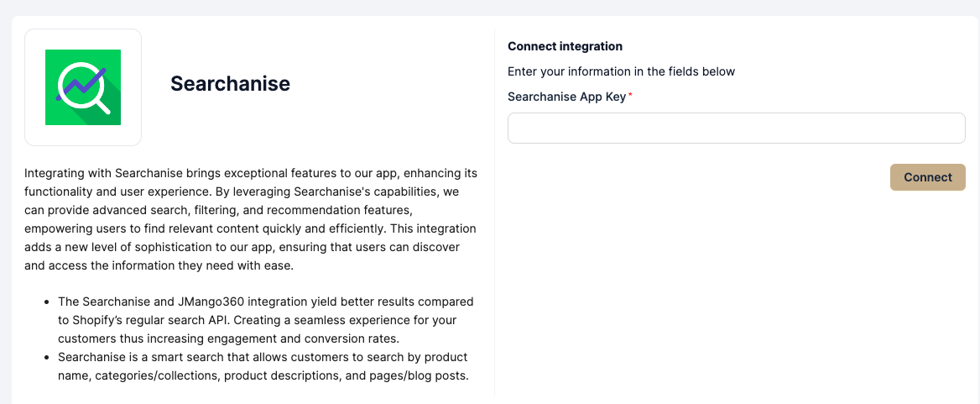The image size is (980, 404).
Task: Click the magnifying glass in the green logo
Action: click(81, 86)
